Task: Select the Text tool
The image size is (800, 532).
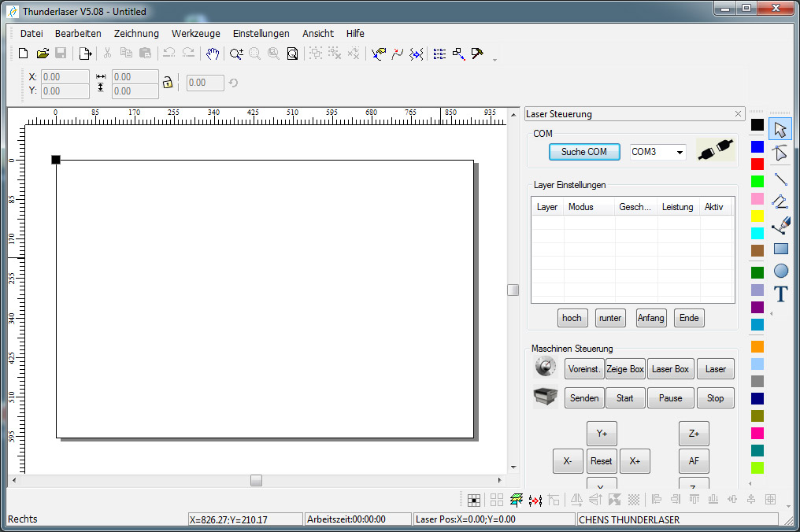Action: (780, 294)
